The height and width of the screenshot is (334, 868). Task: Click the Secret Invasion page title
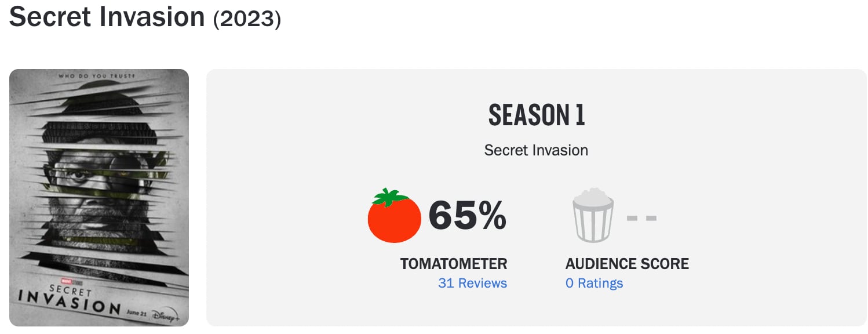107,16
